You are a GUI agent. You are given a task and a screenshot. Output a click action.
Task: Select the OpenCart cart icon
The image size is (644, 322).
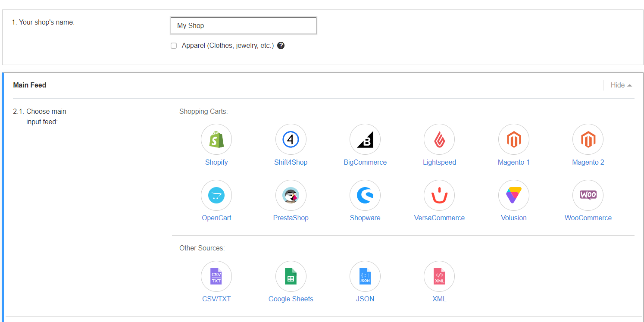216,195
